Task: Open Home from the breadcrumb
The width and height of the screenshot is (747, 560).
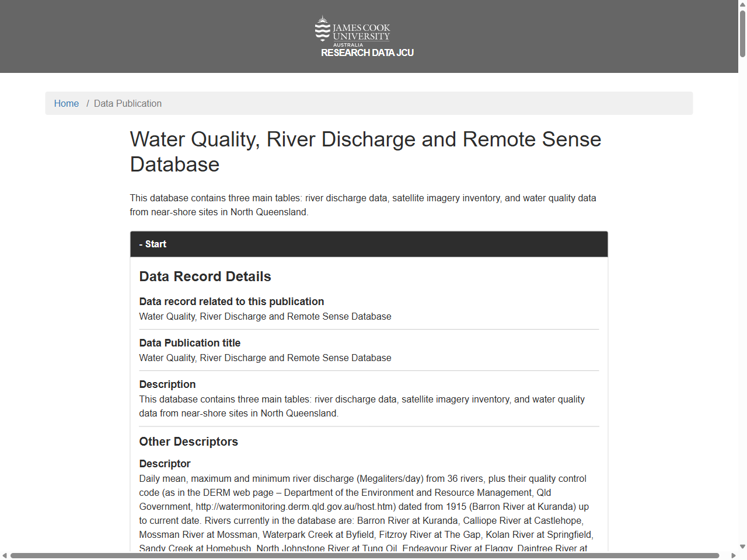Action: pos(67,103)
